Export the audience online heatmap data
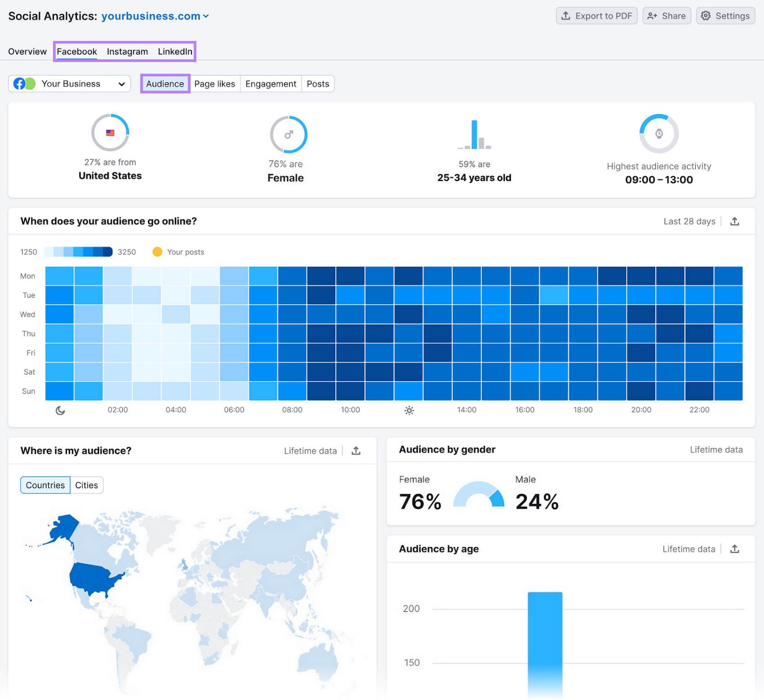 pos(734,221)
